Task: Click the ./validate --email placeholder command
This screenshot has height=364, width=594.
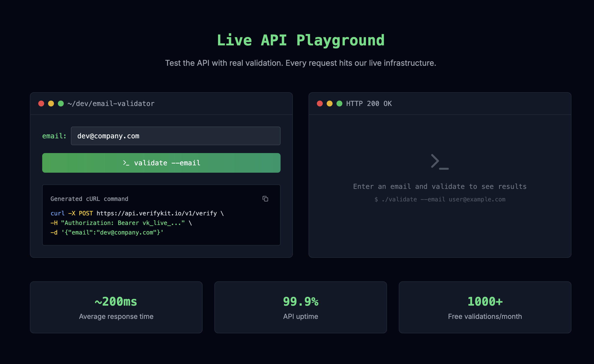Action: click(x=439, y=199)
